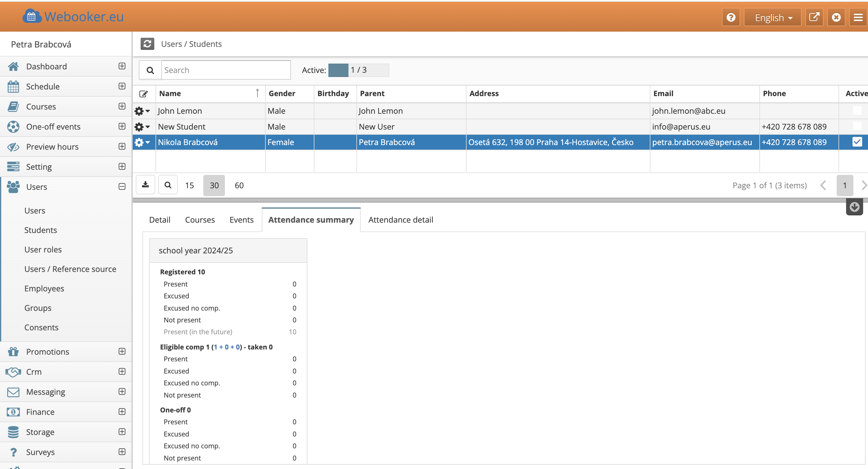
Task: Open the Employees submenu item
Action: 44,289
